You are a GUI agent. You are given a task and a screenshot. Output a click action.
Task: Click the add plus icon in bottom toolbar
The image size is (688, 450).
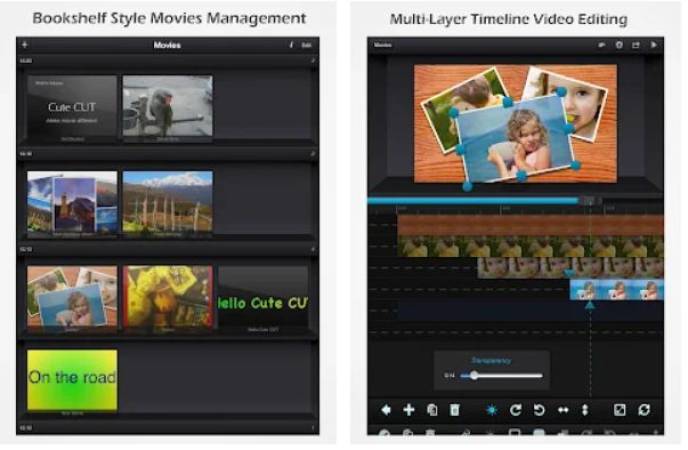click(409, 410)
